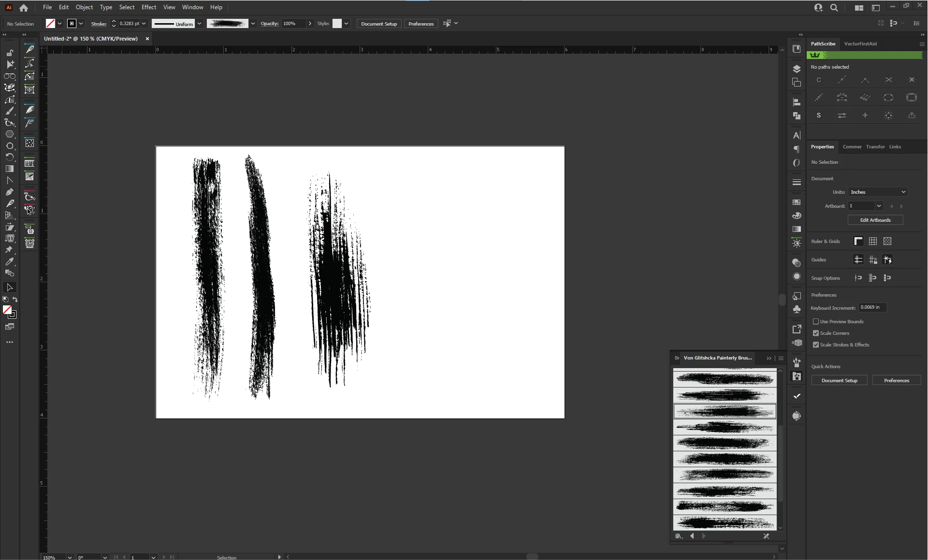928x560 pixels.
Task: Click the search icon in top bar
Action: click(834, 8)
